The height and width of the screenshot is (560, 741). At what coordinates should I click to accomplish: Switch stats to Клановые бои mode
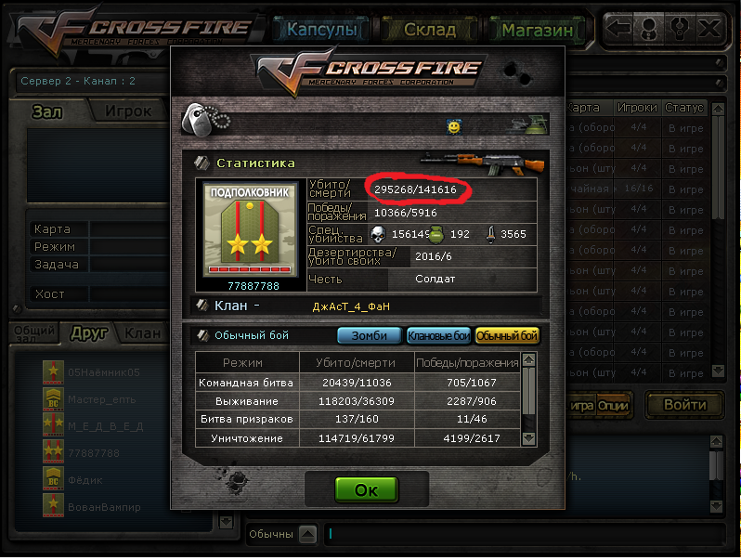(x=438, y=335)
